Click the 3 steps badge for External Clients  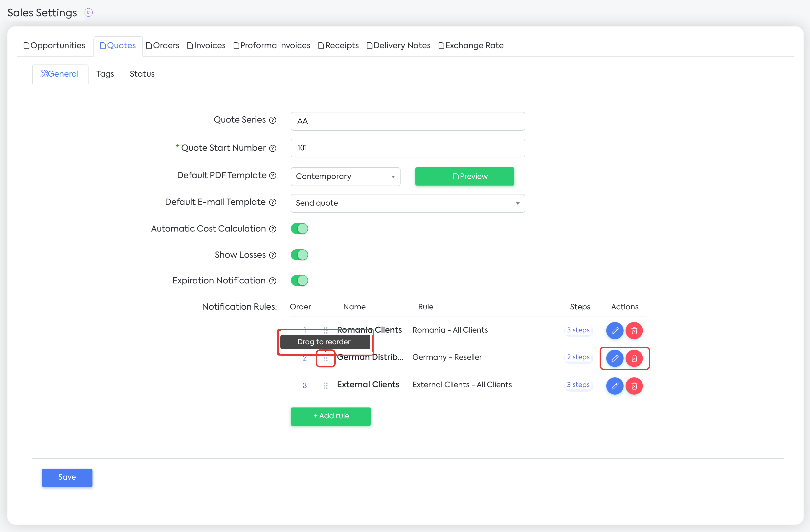578,385
